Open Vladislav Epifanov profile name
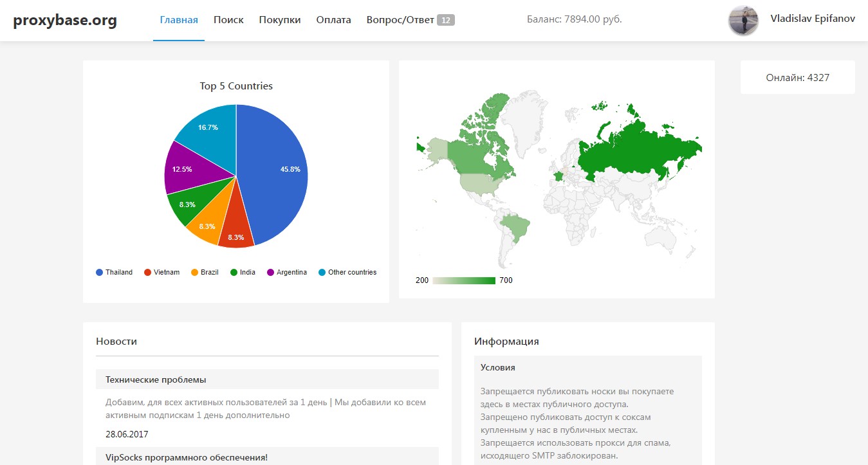The height and width of the screenshot is (465, 868). point(813,19)
